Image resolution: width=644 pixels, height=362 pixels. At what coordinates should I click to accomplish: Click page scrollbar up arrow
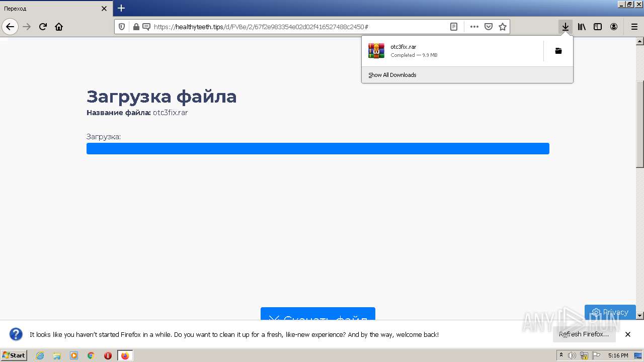coord(640,41)
